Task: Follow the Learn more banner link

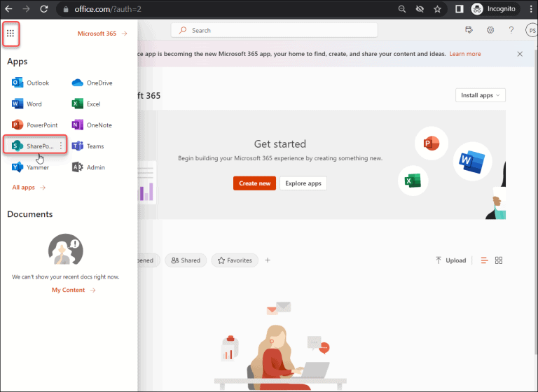Action: coord(465,54)
